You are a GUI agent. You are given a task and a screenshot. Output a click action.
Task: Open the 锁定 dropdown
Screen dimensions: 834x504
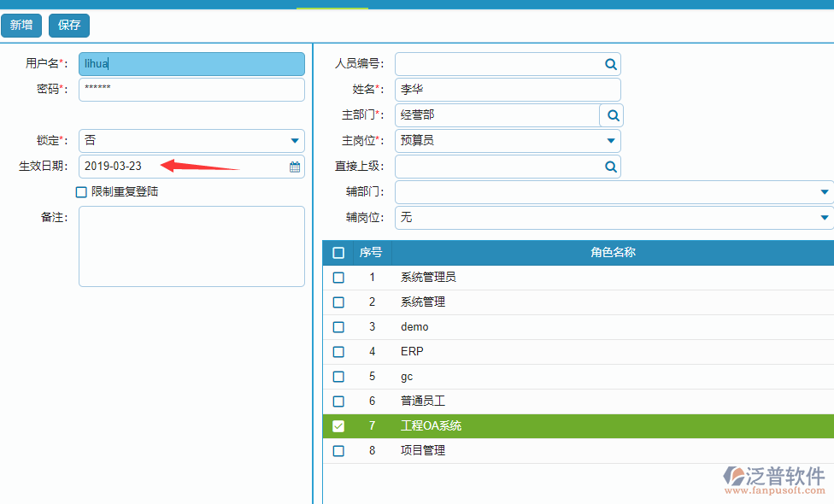coord(295,140)
